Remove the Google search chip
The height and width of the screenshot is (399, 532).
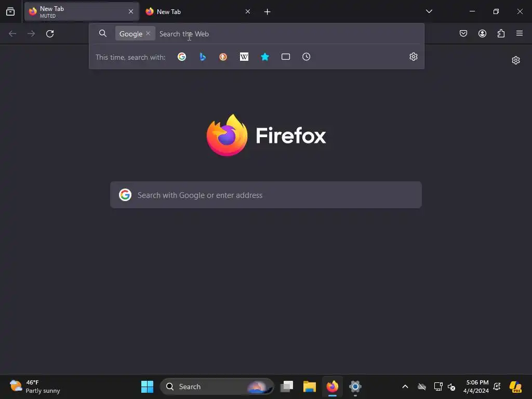[148, 33]
